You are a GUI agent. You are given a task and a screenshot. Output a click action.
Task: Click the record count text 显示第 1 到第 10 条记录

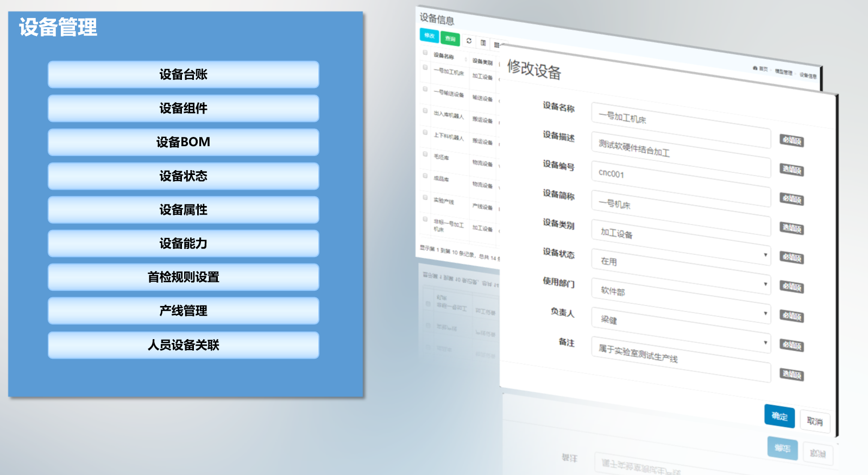click(447, 251)
